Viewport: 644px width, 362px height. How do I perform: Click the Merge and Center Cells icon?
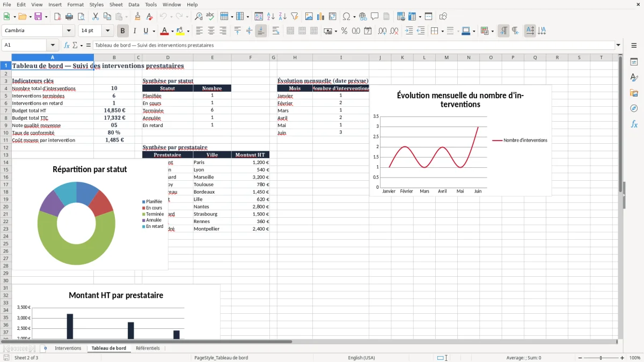[x=290, y=31]
